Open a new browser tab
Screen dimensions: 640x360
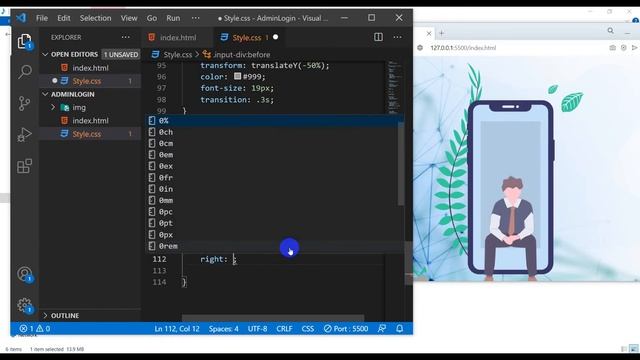(441, 33)
